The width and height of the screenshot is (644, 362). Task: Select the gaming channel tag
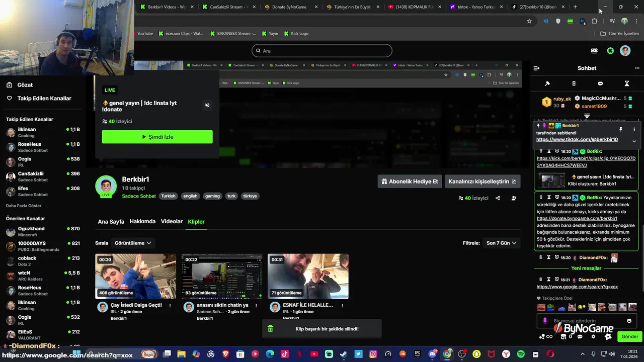click(212, 196)
